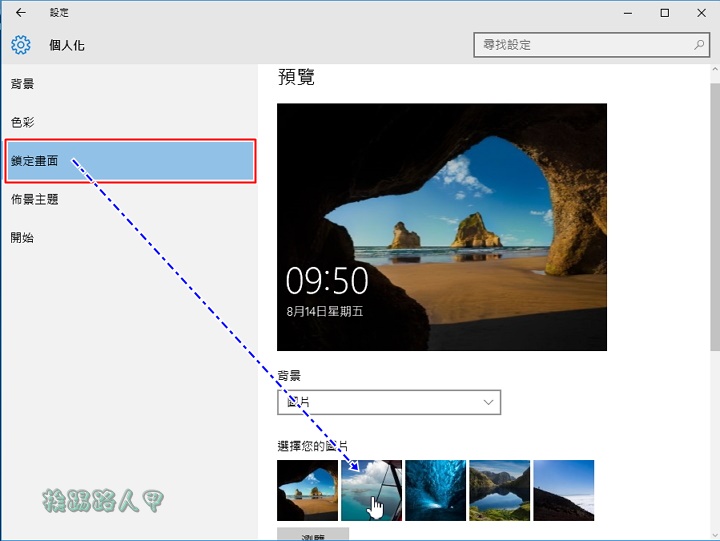Pick the blue ice cave thumbnail
This screenshot has width=720, height=541.
point(435,490)
